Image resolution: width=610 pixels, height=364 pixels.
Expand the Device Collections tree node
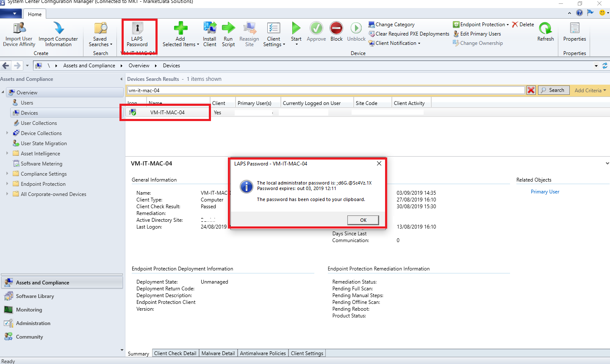point(7,133)
